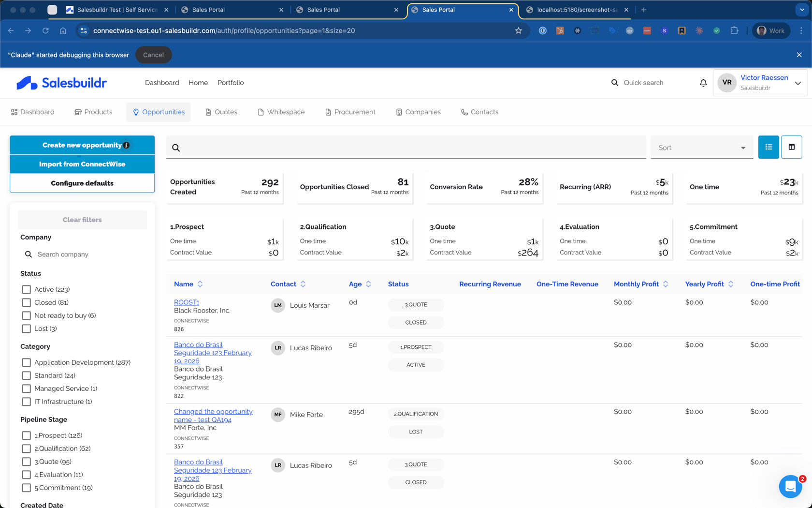Screen dimensions: 812x508
Task: Check the 5.Commitment (19) stage filter
Action: (27, 488)
